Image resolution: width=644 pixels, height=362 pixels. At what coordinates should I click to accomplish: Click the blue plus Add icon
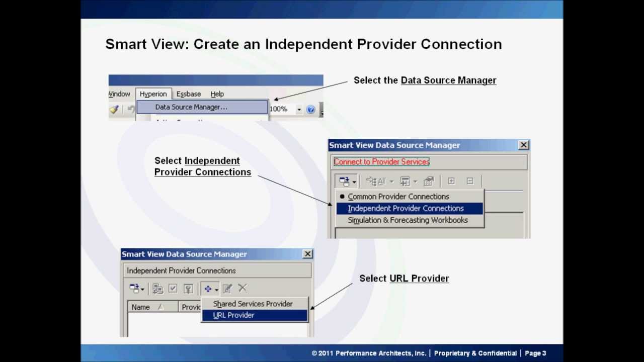pyautogui.click(x=208, y=289)
